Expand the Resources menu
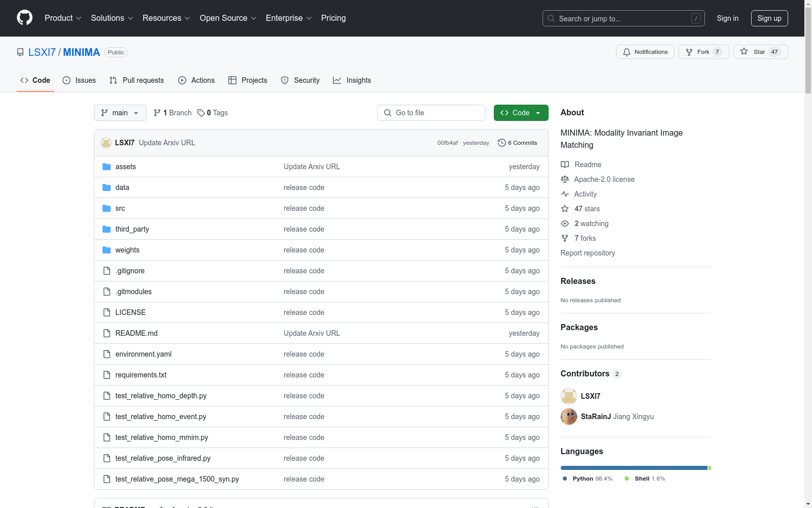Screen dimensions: 812x508 [166, 18]
